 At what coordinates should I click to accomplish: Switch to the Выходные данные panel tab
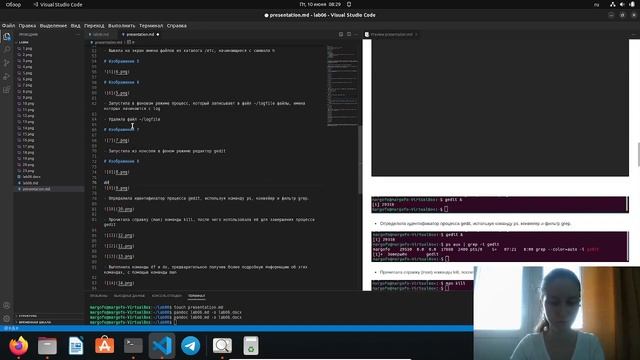click(x=129, y=296)
